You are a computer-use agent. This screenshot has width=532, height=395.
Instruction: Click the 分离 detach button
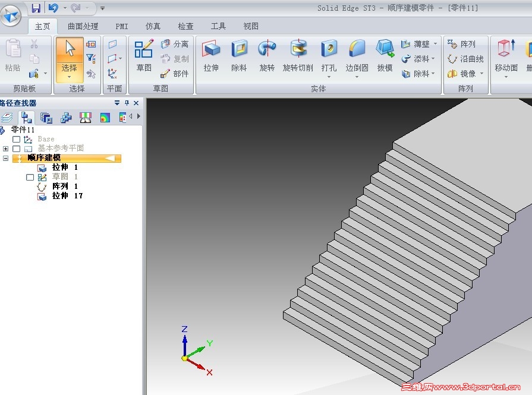[175, 44]
